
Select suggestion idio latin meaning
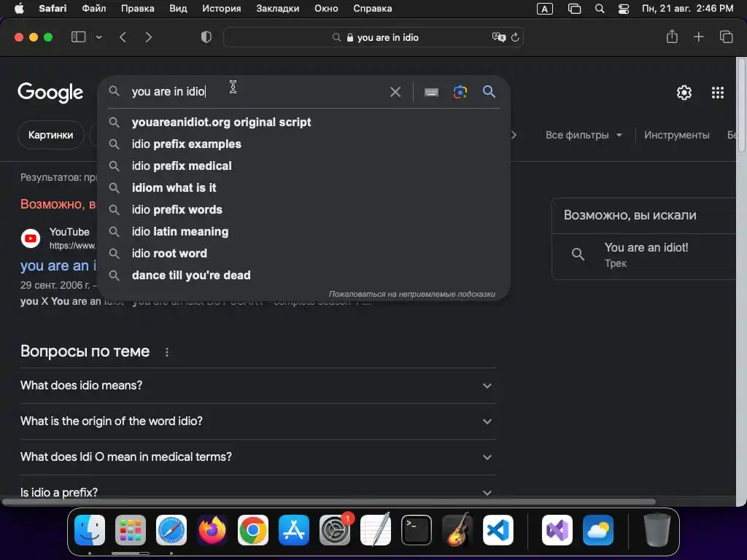[304, 231]
